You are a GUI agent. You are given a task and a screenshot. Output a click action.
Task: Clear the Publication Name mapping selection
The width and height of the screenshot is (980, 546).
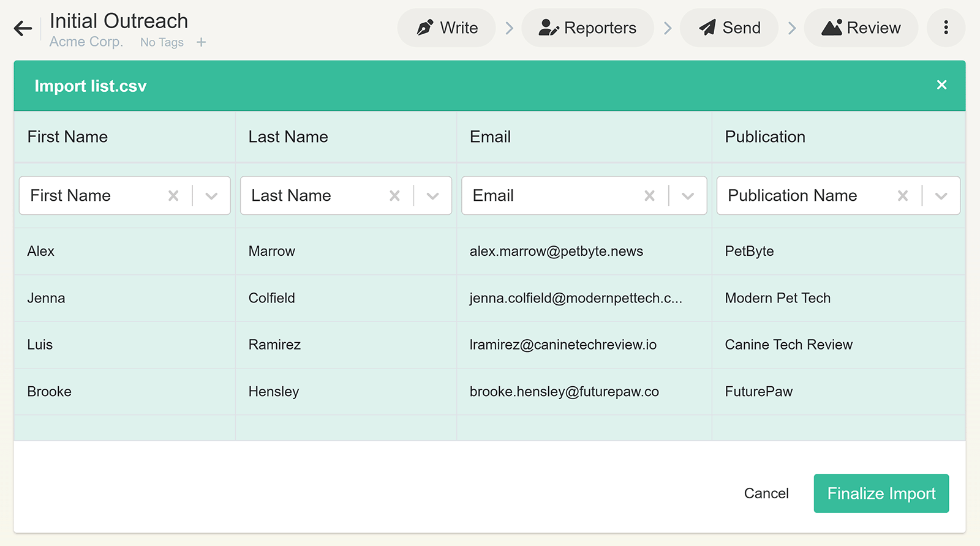903,196
